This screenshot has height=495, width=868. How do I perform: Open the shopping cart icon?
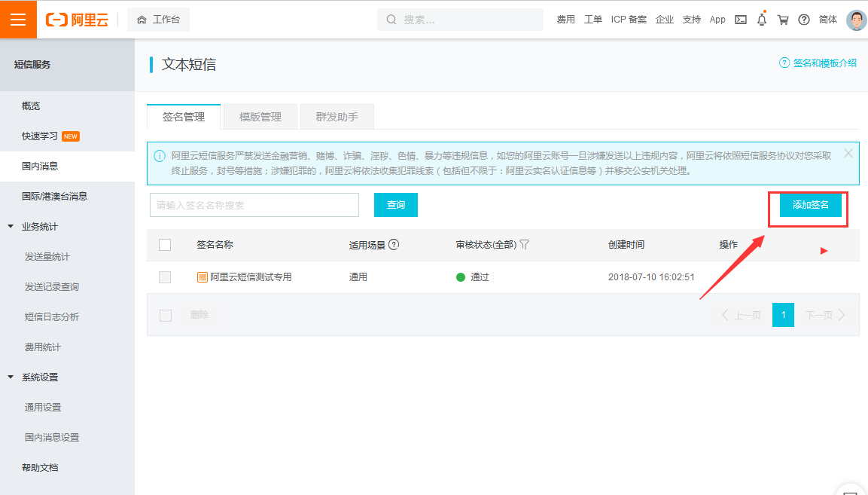[783, 20]
